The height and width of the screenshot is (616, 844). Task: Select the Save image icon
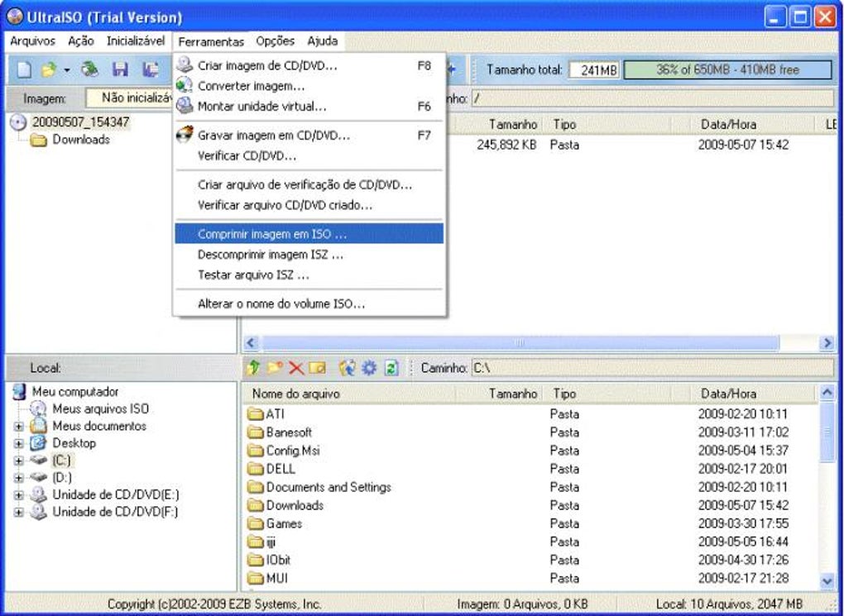click(x=121, y=69)
